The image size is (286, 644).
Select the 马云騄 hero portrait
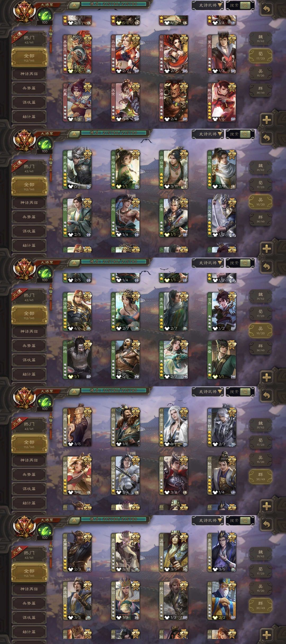tap(126, 54)
